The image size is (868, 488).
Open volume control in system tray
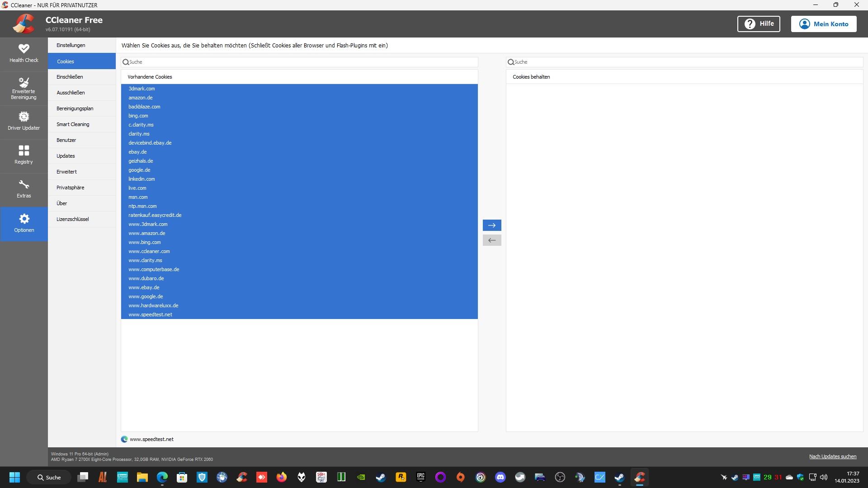pos(824,477)
